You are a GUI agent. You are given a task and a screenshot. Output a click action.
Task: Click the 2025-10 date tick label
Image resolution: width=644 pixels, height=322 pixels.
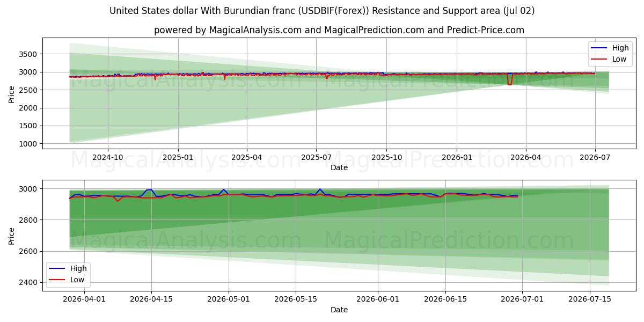[x=386, y=157]
